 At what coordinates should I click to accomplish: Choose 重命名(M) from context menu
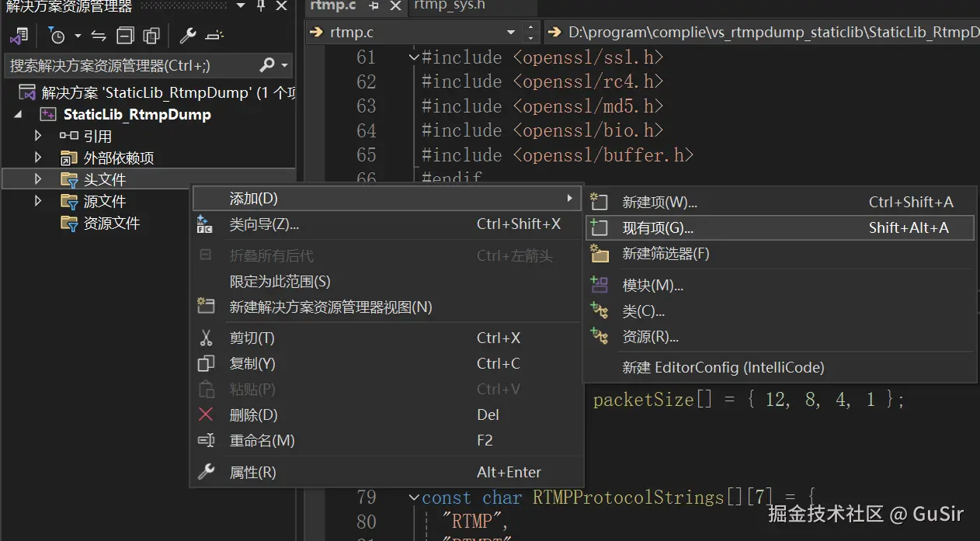[387, 440]
